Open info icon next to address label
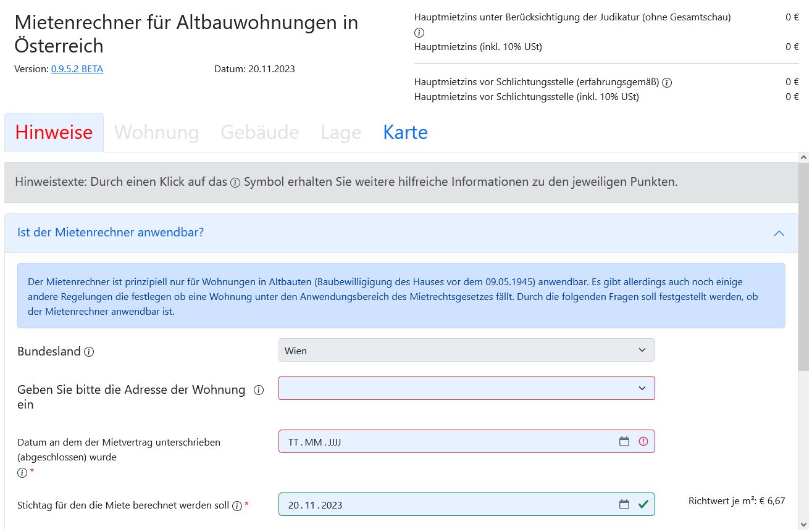 point(259,390)
